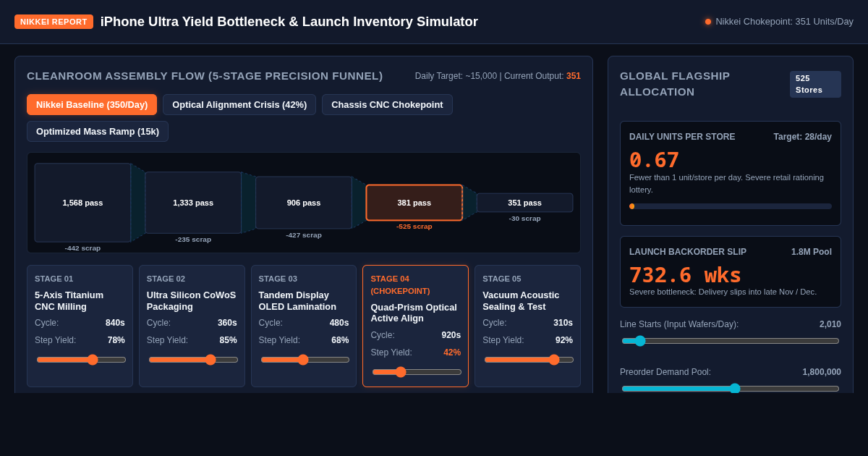Click the Stage 04 (Chokepoint) label
Screen dimensions: 868x456
400,284
